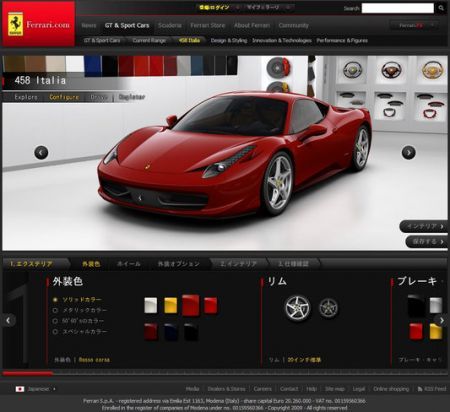Click GT & Sport Cars breadcrumb in sub-navigation
Viewport: 450px width, 412px height.
(102, 41)
